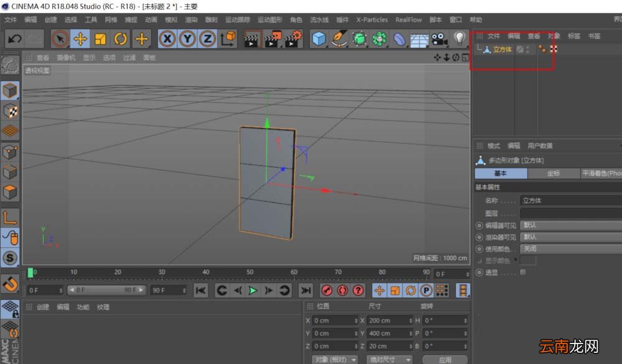622x364 pixels.
Task: Jump to end of animation
Action: pyautogui.click(x=306, y=290)
